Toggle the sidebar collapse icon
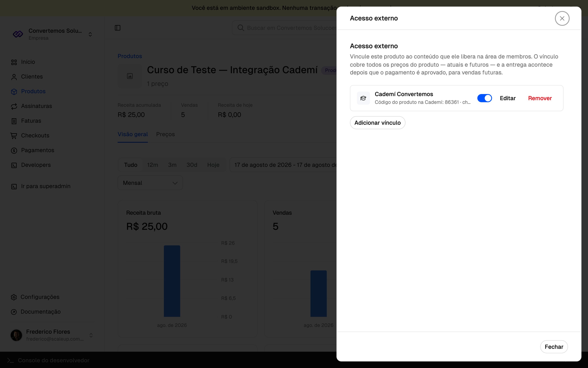Image resolution: width=588 pixels, height=368 pixels. [118, 28]
